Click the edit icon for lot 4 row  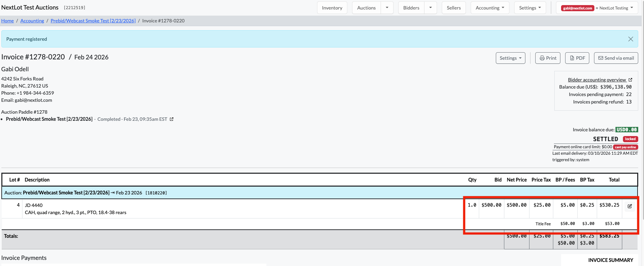[630, 206]
